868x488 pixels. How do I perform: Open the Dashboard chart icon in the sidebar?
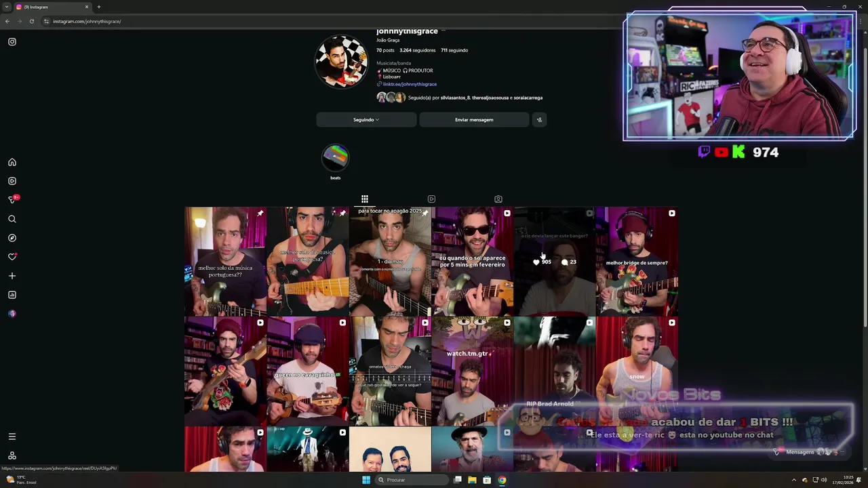(12, 295)
